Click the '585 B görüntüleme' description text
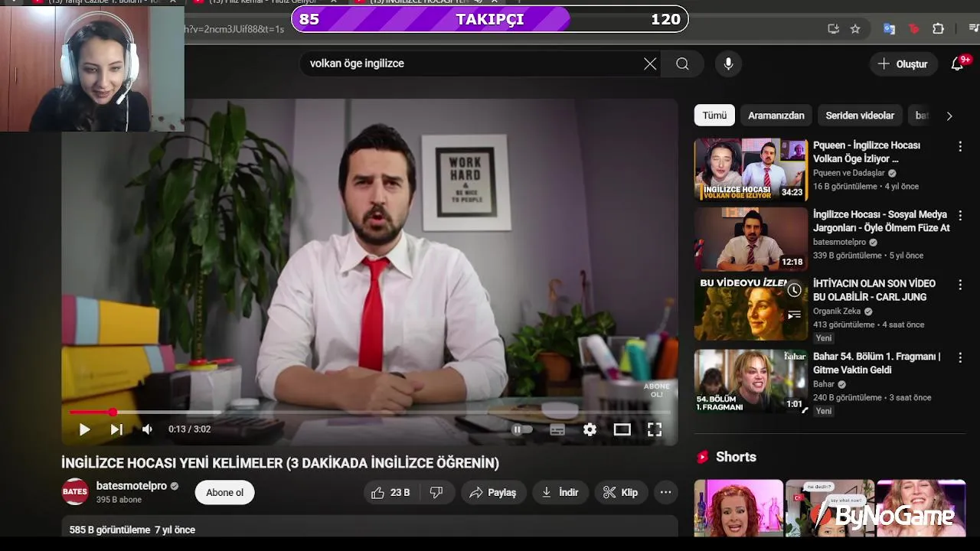Image resolution: width=980 pixels, height=551 pixels. [x=109, y=530]
